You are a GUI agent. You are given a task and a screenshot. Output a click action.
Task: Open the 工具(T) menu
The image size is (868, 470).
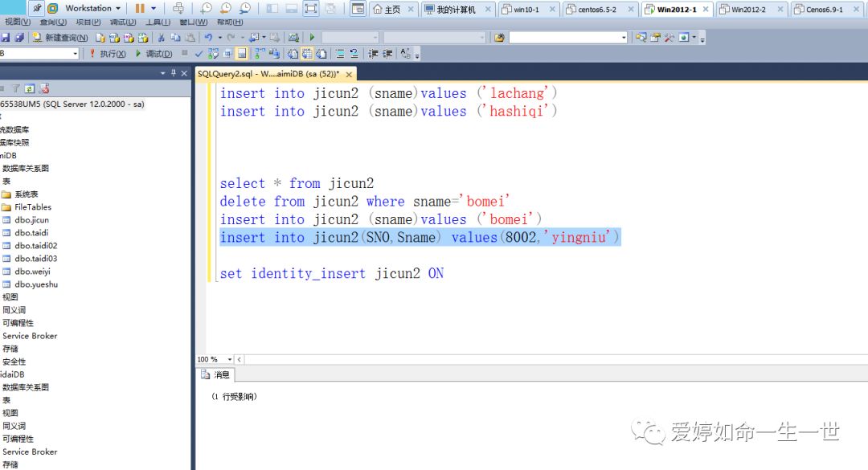[x=158, y=22]
